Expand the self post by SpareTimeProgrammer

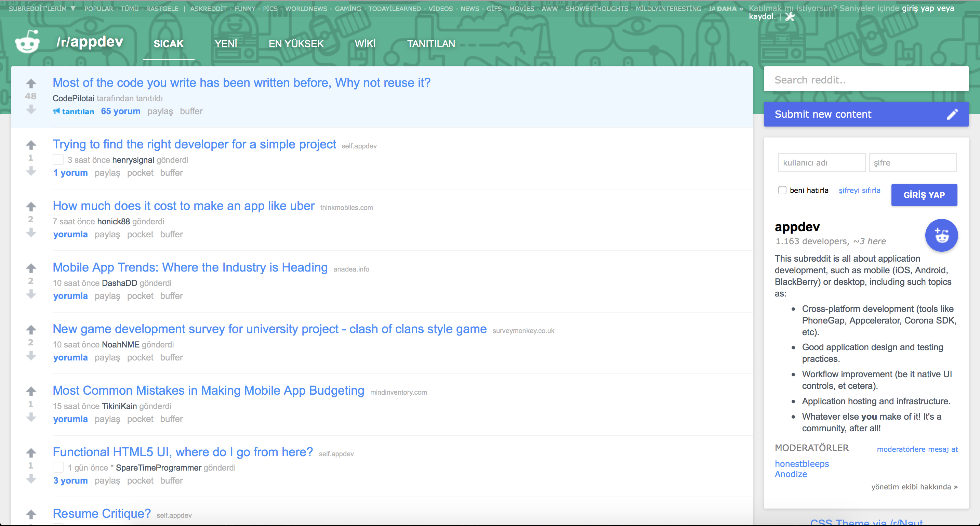click(x=58, y=468)
